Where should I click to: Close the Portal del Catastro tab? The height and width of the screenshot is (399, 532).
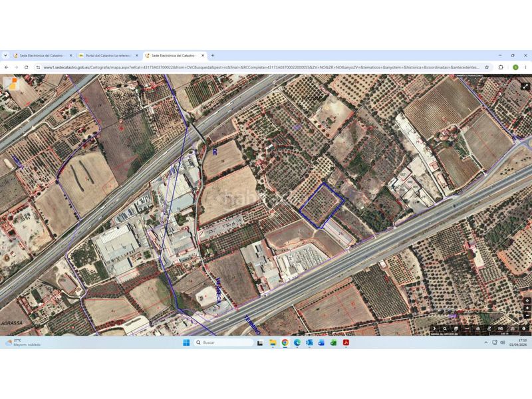137,56
